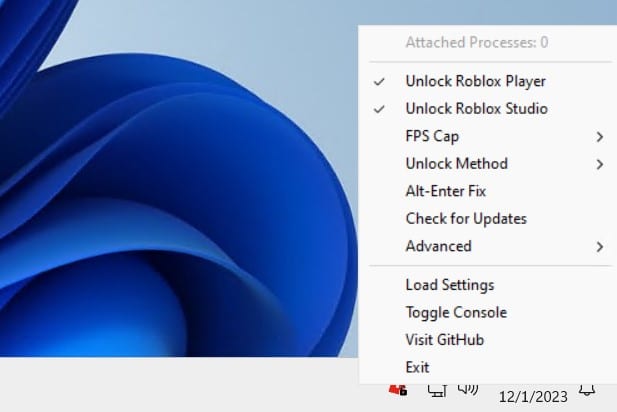Open Visit GitHub entry
Image resolution: width=617 pixels, height=412 pixels.
(x=488, y=340)
